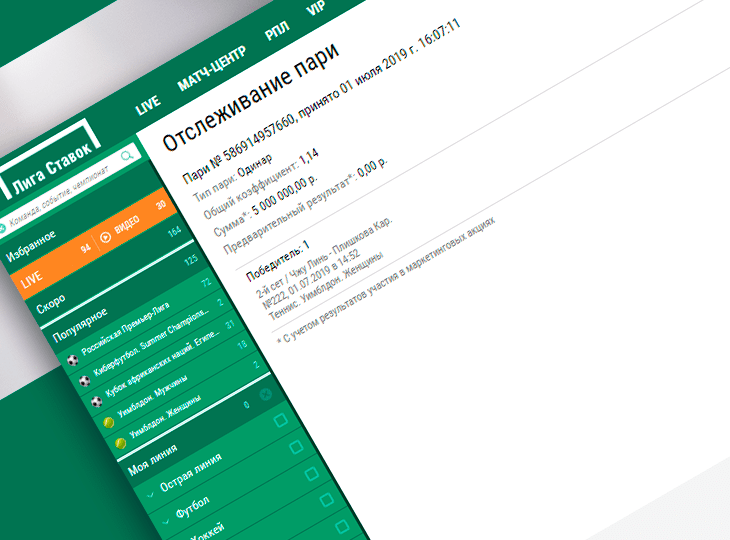
Task: Click the tennis ball icon for Уимблдон Мужчины
Action: coord(109,423)
